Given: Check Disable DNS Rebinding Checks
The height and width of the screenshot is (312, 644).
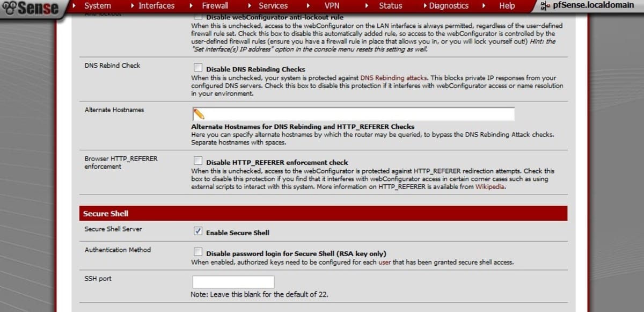Looking at the screenshot, I should point(198,68).
